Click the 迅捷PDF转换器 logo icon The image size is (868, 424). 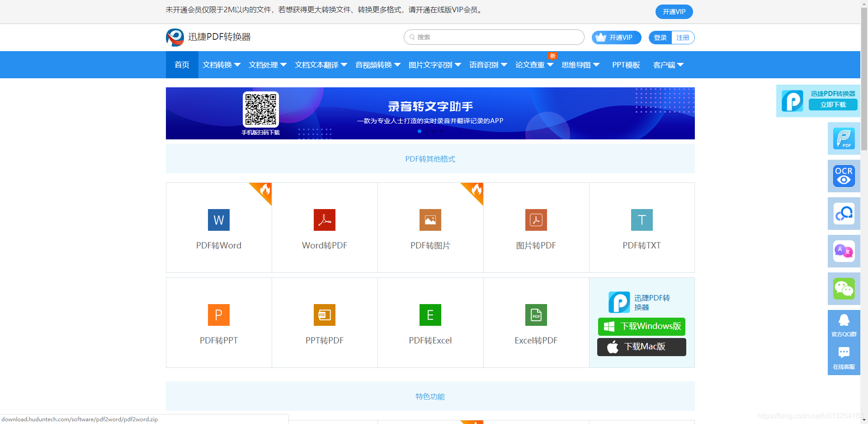[x=175, y=37]
